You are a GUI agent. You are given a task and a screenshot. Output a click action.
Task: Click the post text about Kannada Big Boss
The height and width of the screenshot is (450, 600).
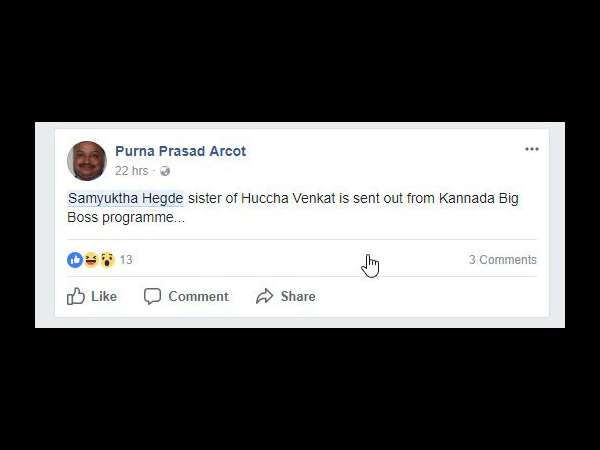293,208
